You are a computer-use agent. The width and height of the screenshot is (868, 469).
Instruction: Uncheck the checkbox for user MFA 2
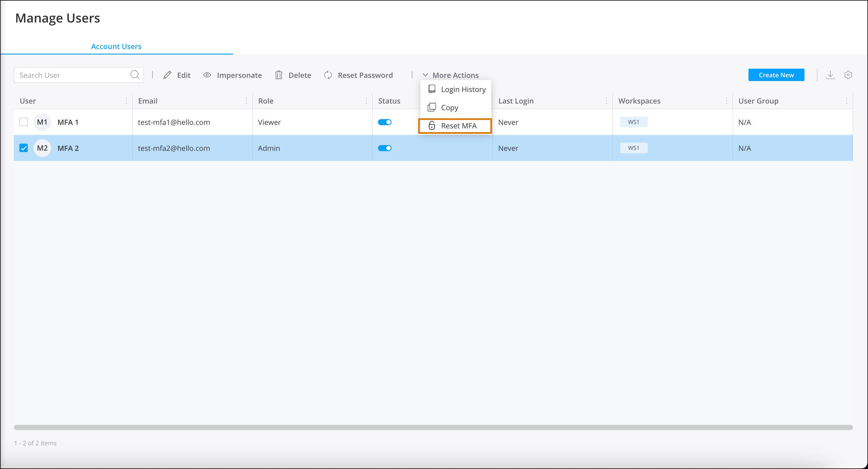coord(23,148)
